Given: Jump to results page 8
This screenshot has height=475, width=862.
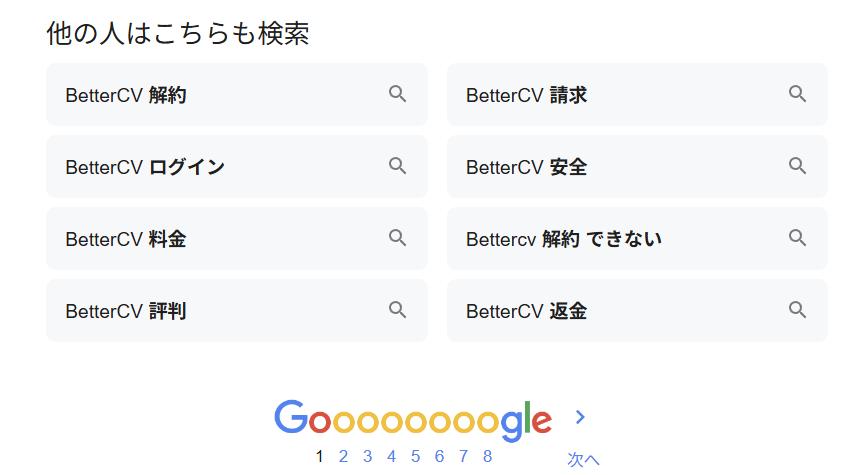Looking at the screenshot, I should click(487, 457).
